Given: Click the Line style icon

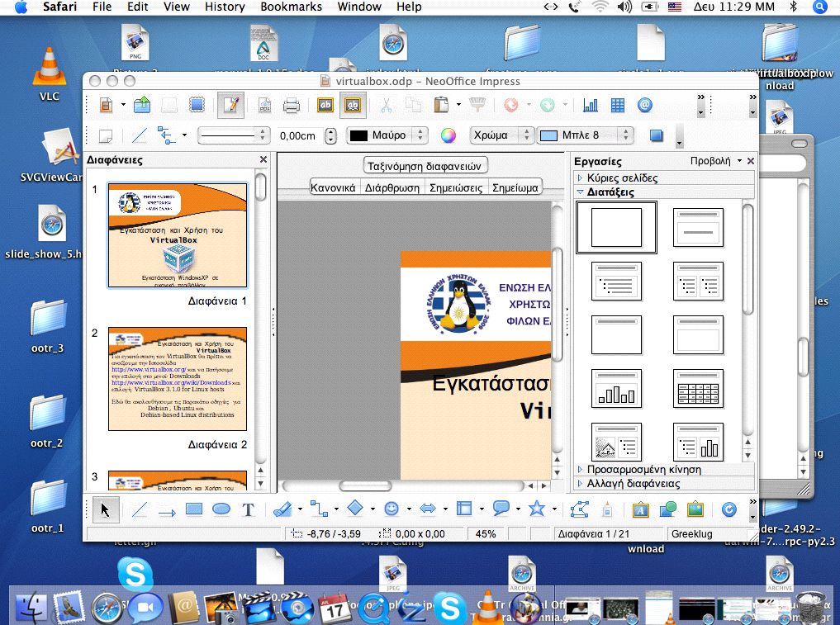Looking at the screenshot, I should click(140, 135).
